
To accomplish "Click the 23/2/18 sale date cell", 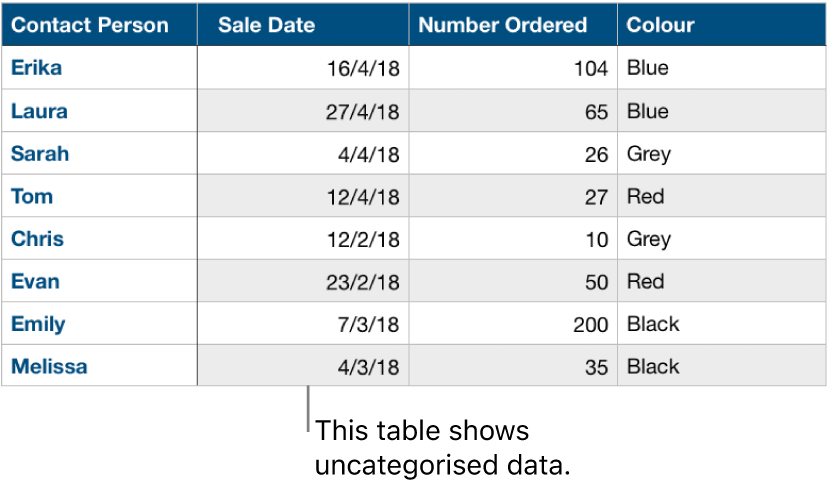I will pyautogui.click(x=362, y=282).
